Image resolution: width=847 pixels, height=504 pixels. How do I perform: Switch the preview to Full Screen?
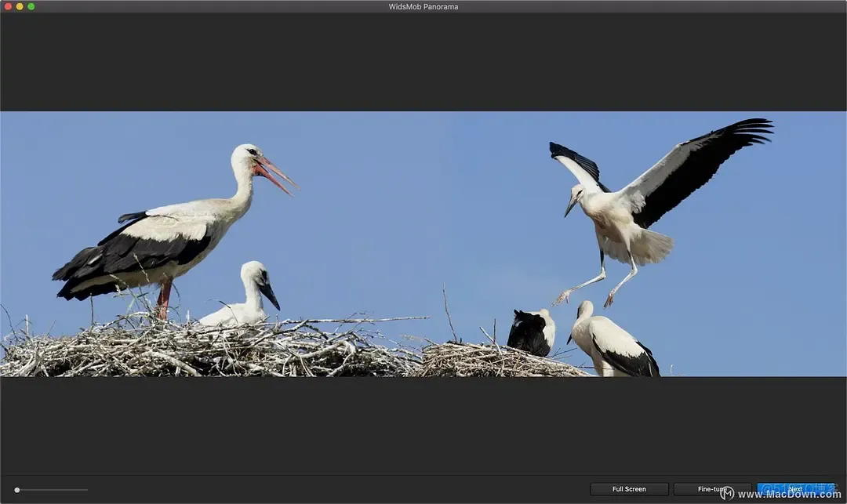click(629, 489)
